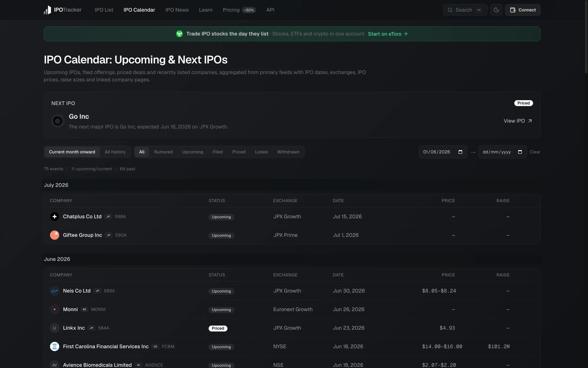The image size is (588, 368).
Task: Filter by Upcoming status tab
Action: point(193,152)
